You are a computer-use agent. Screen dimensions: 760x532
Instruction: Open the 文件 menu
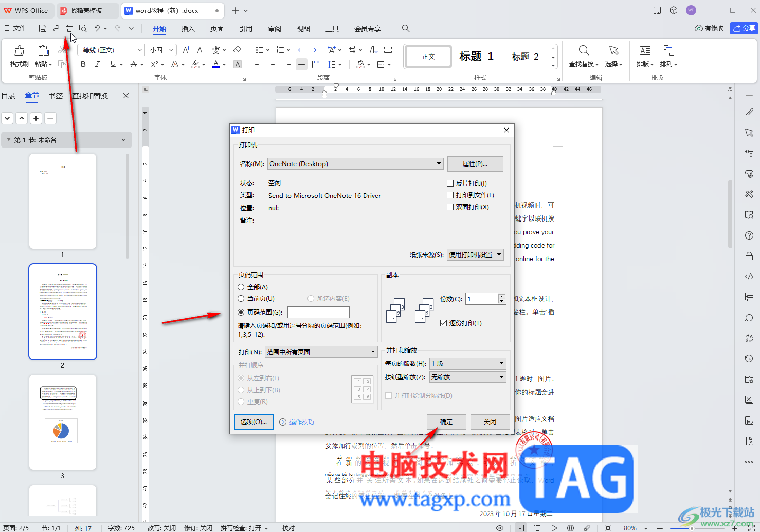(15, 28)
